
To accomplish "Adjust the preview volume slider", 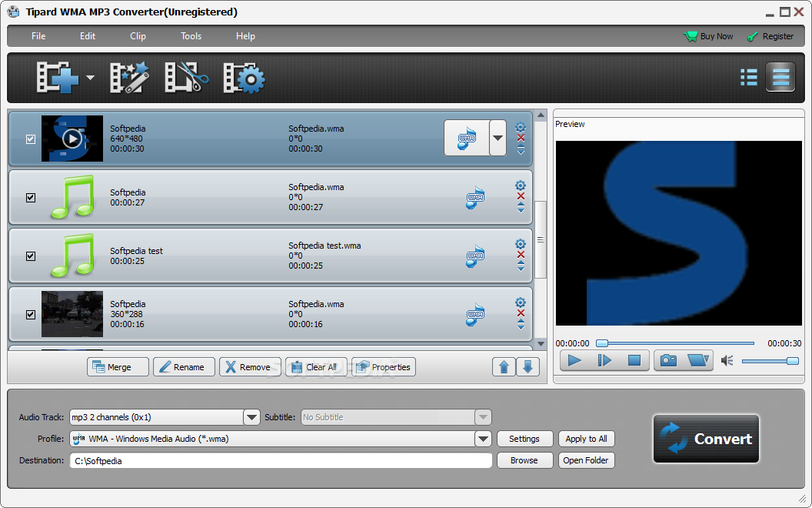I will (770, 361).
